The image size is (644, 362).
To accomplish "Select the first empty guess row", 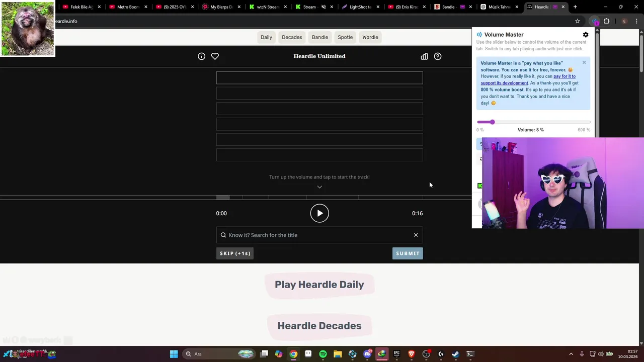I will (x=319, y=78).
